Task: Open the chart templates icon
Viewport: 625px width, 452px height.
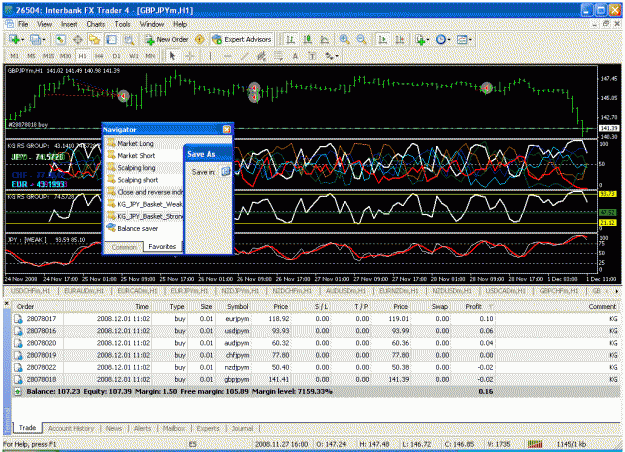Action: pyautogui.click(x=462, y=39)
